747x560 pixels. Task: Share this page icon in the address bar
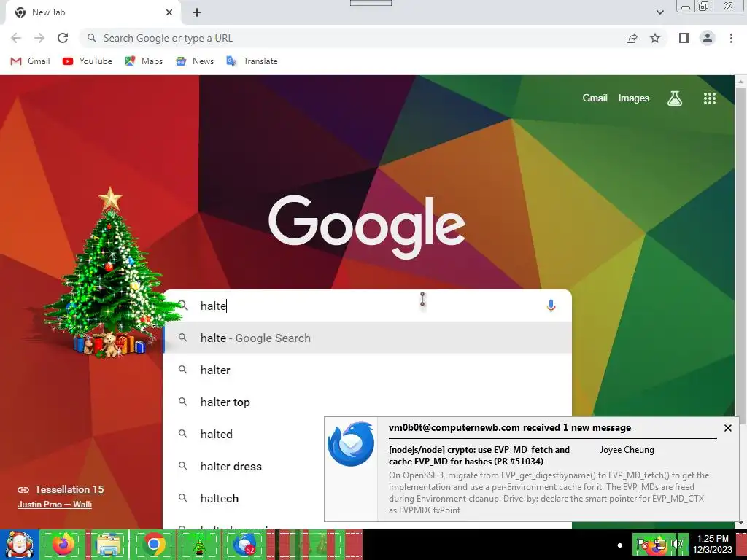click(632, 38)
